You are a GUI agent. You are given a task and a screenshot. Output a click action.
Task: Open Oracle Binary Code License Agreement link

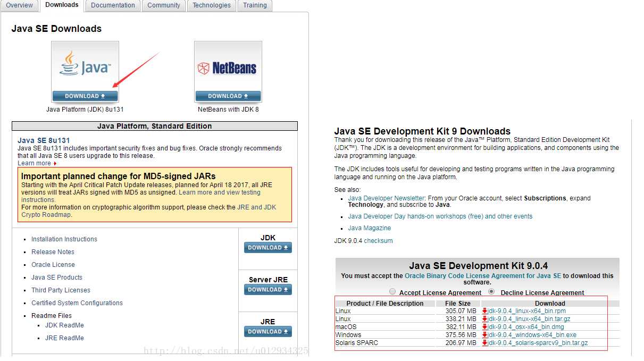point(483,276)
